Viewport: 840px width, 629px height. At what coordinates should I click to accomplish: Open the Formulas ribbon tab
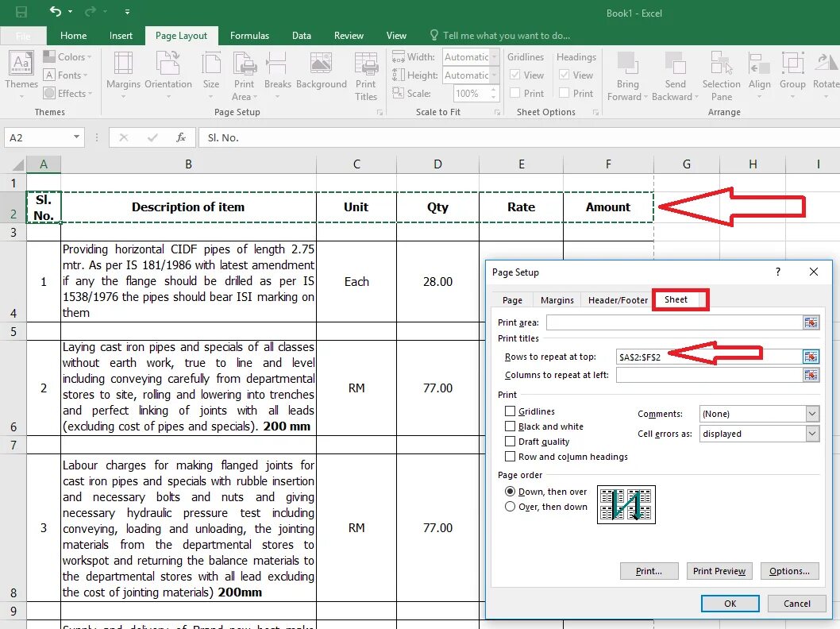(249, 36)
